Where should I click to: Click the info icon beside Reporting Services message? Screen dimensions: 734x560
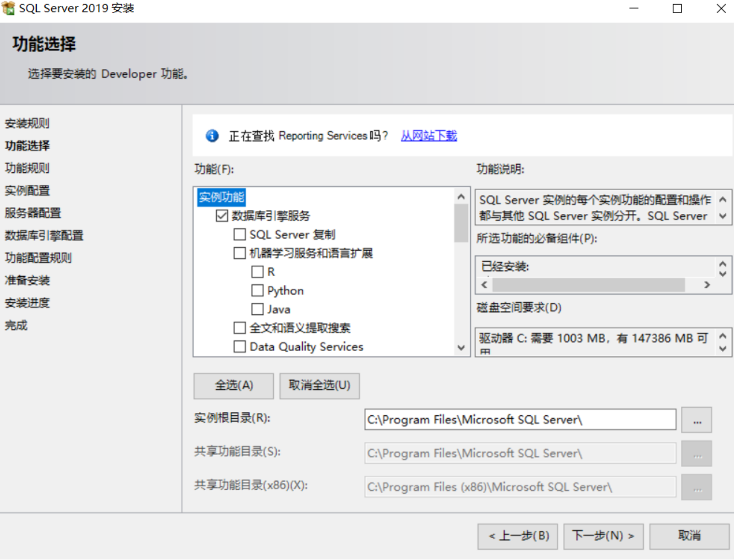[x=211, y=136]
